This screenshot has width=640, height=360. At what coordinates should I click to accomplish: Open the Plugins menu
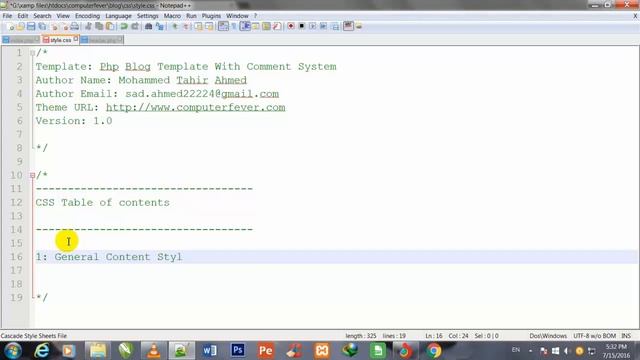(x=211, y=16)
